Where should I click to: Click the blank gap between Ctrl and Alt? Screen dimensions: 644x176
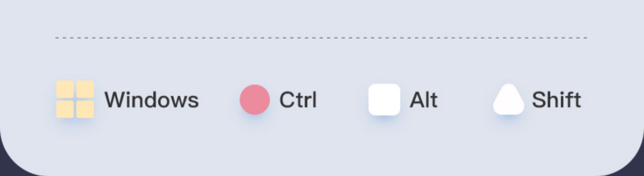[x=343, y=100]
